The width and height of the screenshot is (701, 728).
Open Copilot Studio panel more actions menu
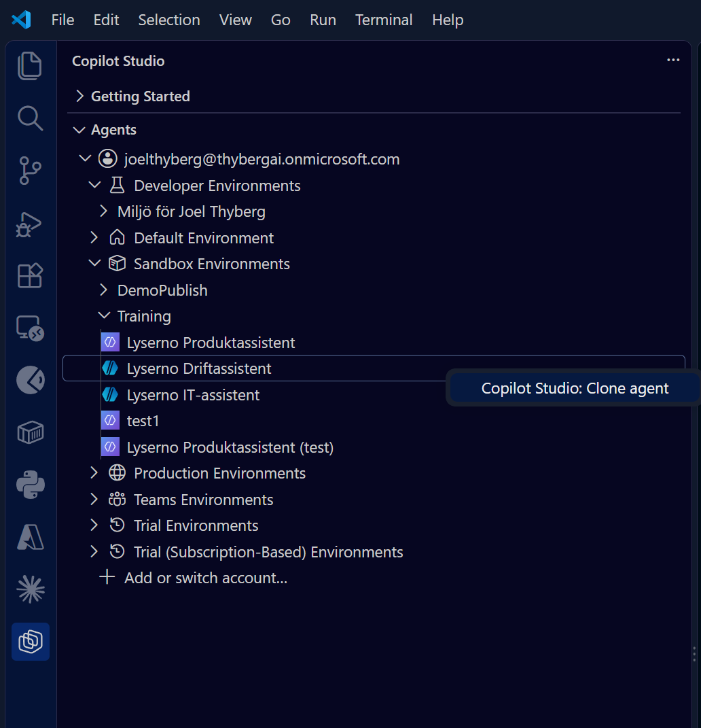tap(672, 60)
